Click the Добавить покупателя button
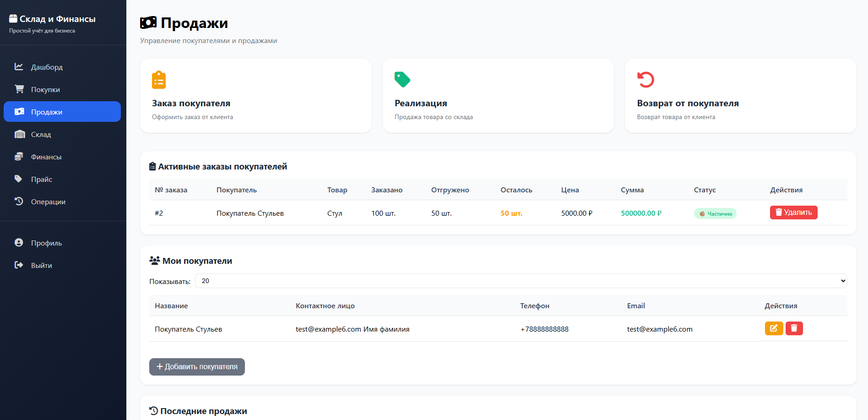The width and height of the screenshot is (868, 420). coord(197,367)
